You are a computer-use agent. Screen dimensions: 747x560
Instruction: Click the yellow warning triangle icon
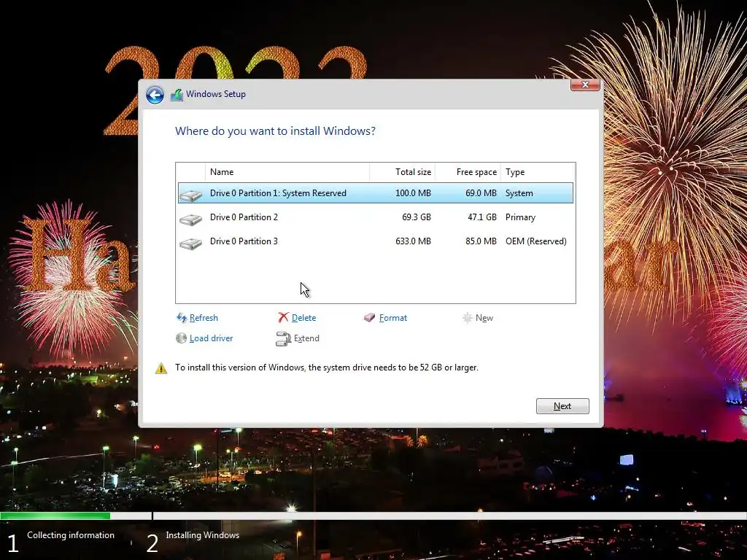tap(161, 368)
